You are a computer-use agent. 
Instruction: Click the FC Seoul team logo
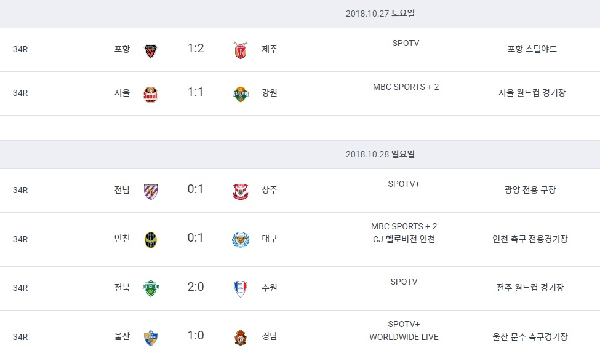pos(151,94)
